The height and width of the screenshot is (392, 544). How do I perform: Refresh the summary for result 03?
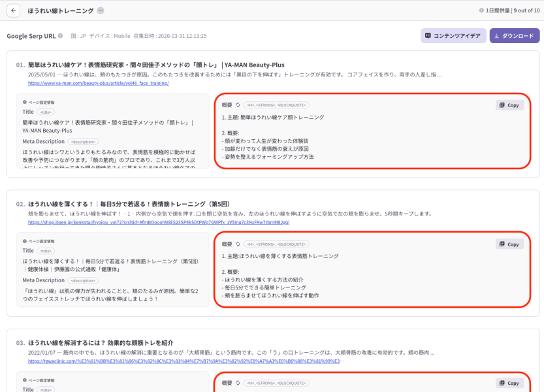(238, 383)
